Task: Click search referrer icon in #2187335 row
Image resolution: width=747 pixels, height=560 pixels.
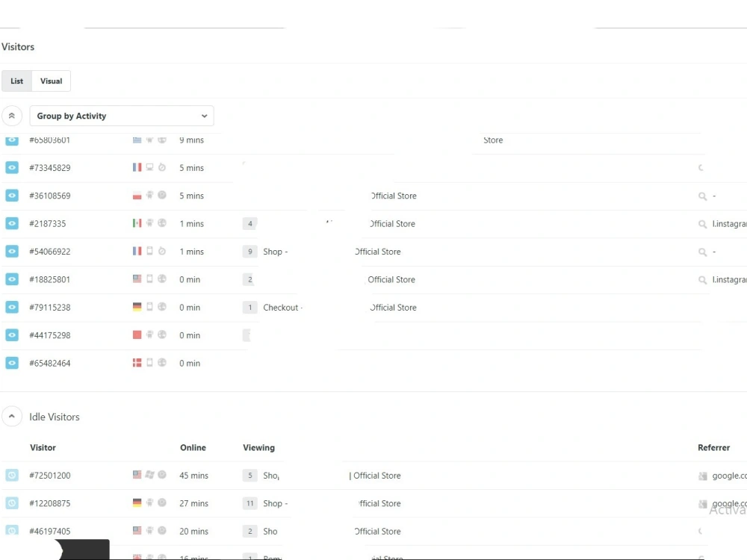Action: 703,224
